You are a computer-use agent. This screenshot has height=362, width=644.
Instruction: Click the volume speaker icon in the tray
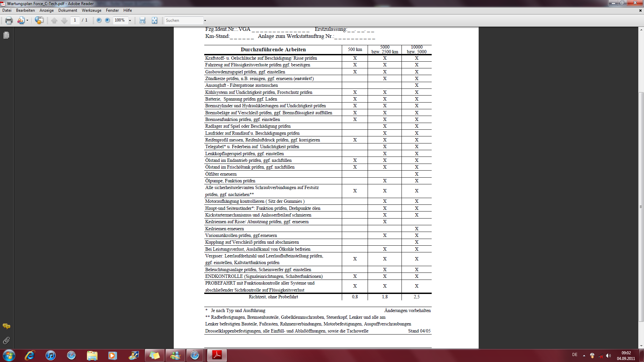[x=608, y=356]
